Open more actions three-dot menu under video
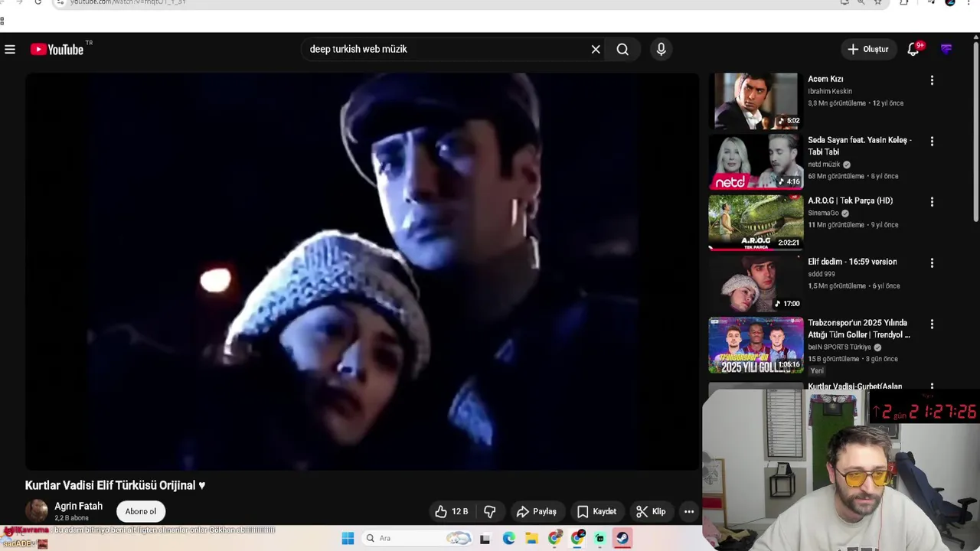This screenshot has width=980, height=551. [689, 511]
